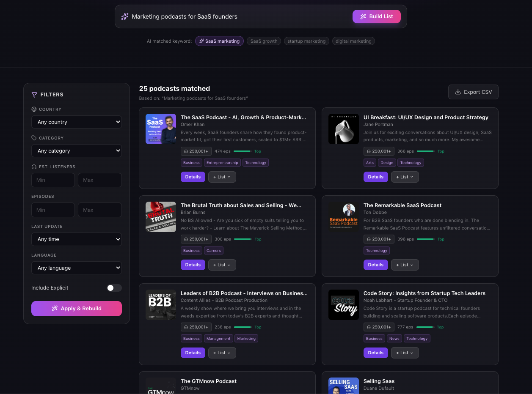Click Export CSV button
The width and height of the screenshot is (532, 394).
tap(473, 92)
